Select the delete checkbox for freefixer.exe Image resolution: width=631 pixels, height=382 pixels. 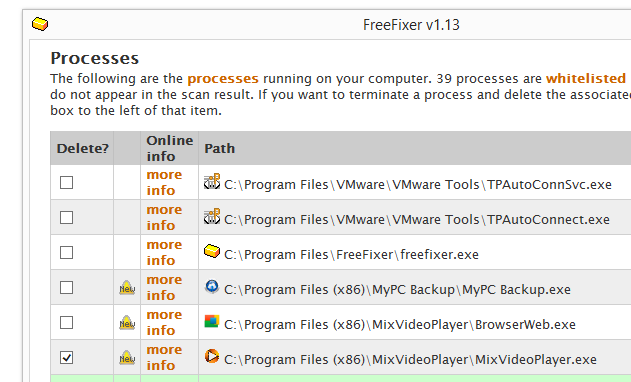coord(66,253)
